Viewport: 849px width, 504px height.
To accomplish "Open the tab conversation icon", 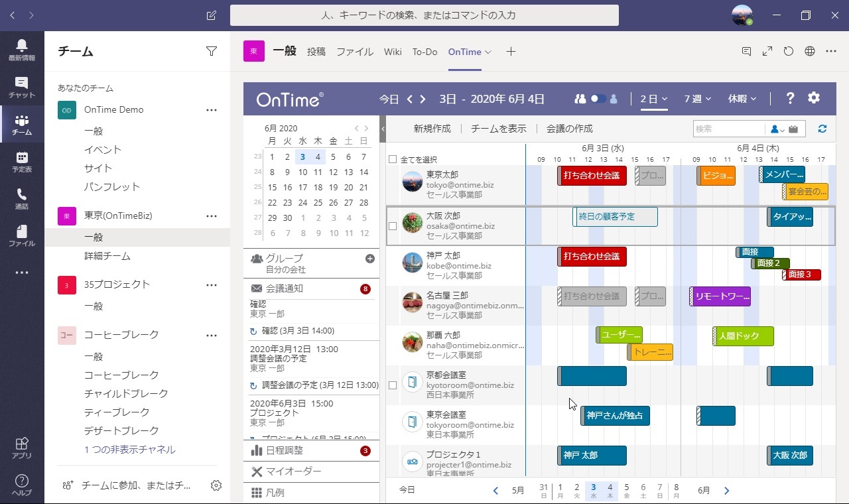I will click(746, 52).
